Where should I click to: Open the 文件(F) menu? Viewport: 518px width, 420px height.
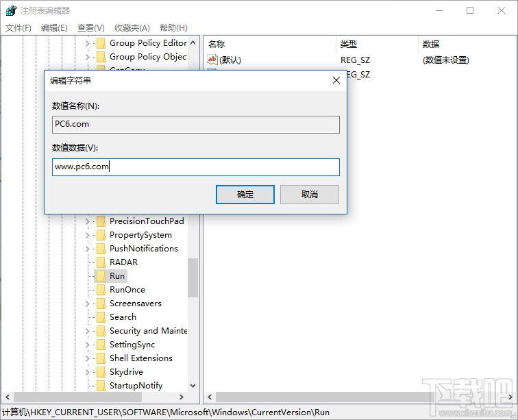pyautogui.click(x=18, y=28)
